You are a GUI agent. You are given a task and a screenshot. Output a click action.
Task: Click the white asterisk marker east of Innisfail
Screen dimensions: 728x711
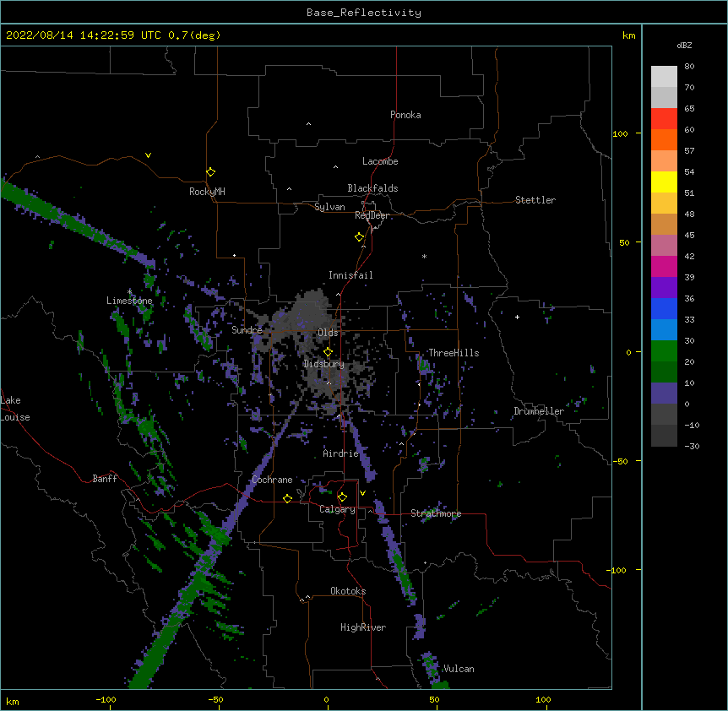(x=424, y=256)
